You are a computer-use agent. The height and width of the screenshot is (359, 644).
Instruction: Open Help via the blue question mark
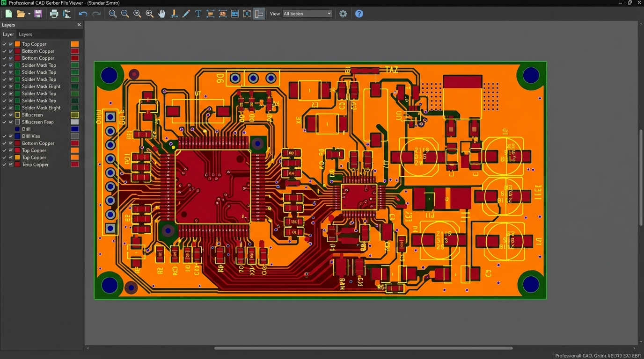tap(359, 14)
